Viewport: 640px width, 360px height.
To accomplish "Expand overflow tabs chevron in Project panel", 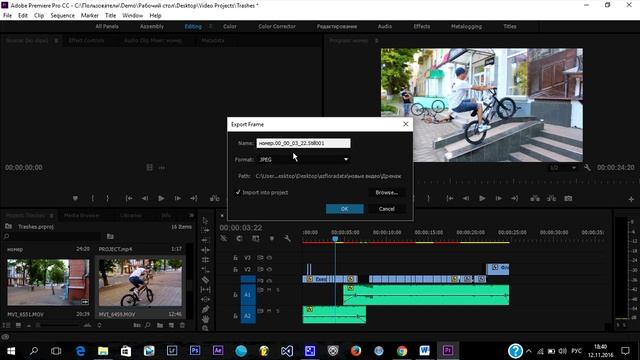I will tap(191, 215).
